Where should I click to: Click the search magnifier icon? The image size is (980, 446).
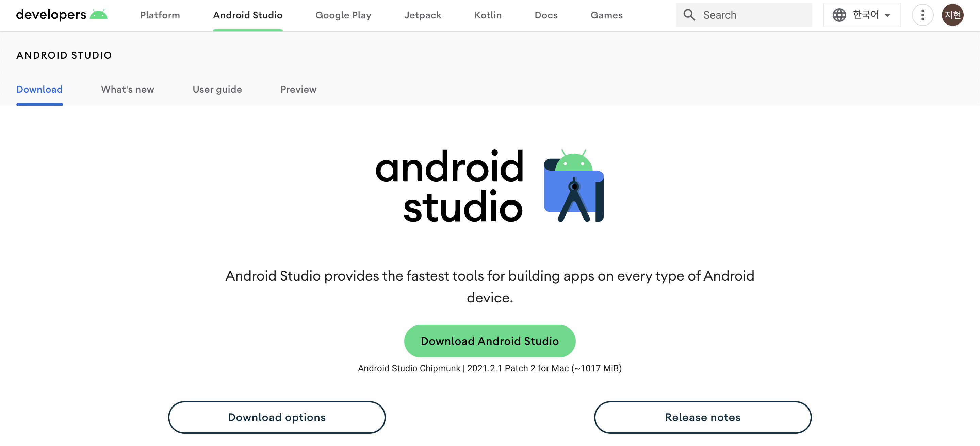pyautogui.click(x=689, y=15)
